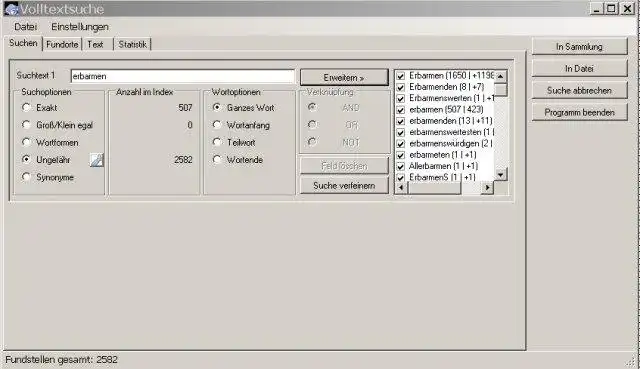640x369 pixels.
Task: Uncheck the Erbarmenden (8 | +7) entry
Action: pyautogui.click(x=400, y=87)
